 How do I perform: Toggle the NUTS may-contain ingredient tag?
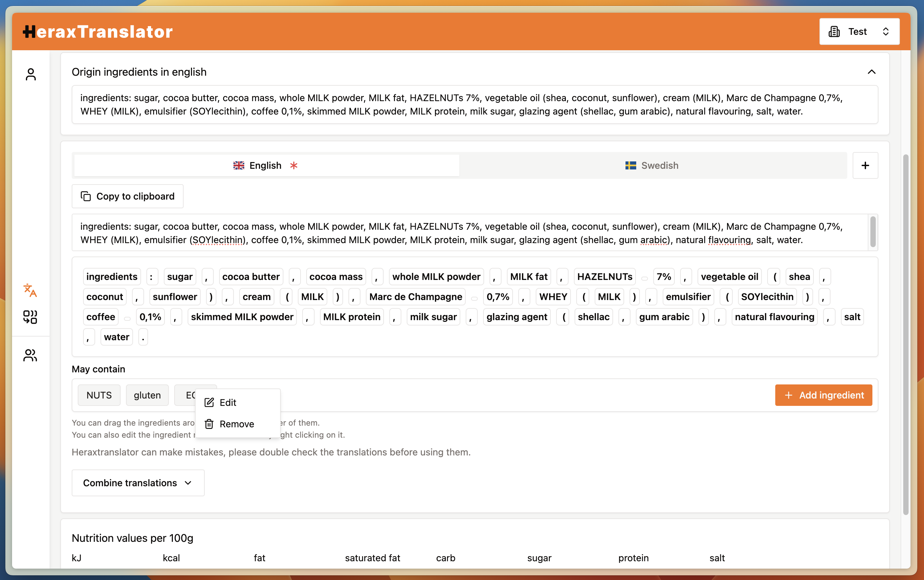(99, 395)
